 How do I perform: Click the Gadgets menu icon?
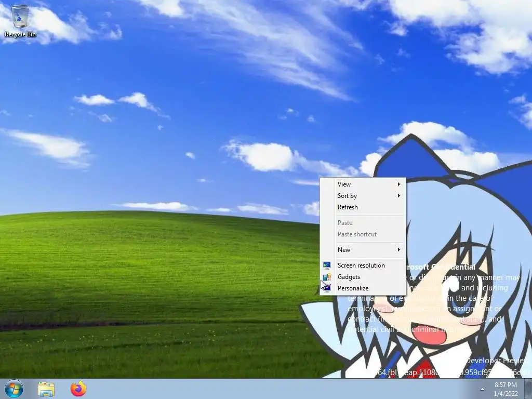pyautogui.click(x=327, y=277)
